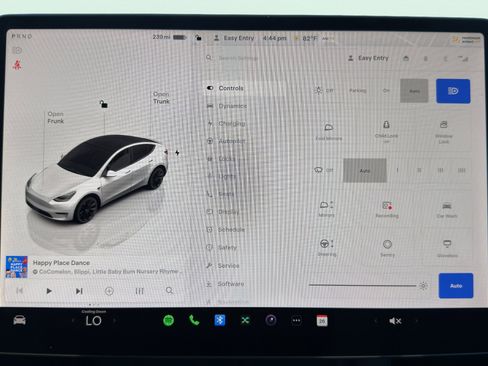Viewport: 488px width, 366px height.
Task: Unmute the volume speaker icon
Action: tap(395, 321)
